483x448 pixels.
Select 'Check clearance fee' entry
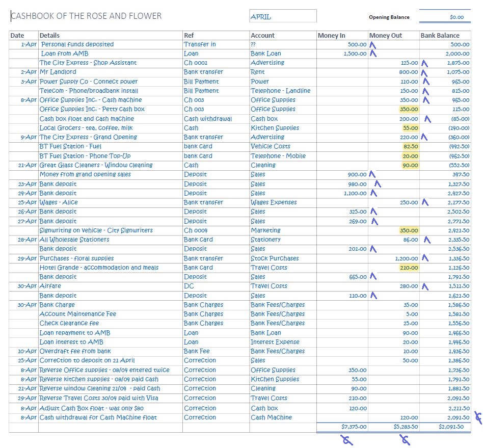pos(69,324)
